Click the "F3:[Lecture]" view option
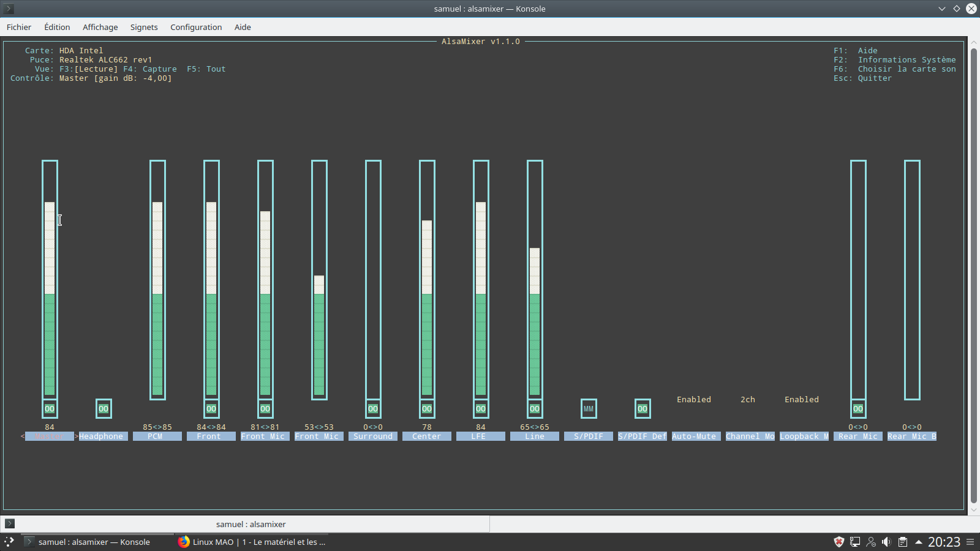The width and height of the screenshot is (980, 551). coord(88,69)
